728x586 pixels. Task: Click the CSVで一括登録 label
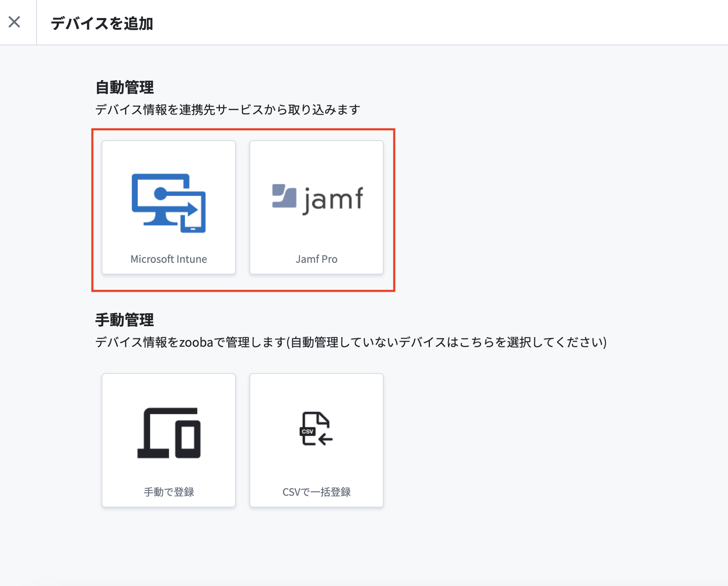[x=317, y=492]
